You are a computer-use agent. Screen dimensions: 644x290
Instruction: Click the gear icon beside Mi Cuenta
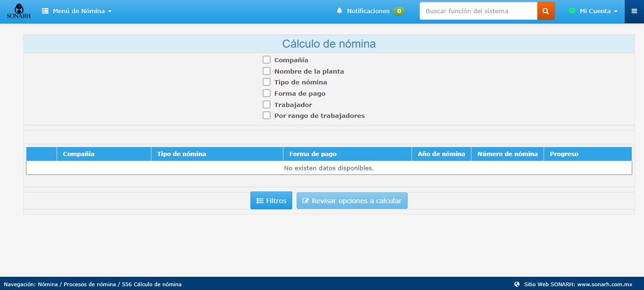pyautogui.click(x=572, y=10)
